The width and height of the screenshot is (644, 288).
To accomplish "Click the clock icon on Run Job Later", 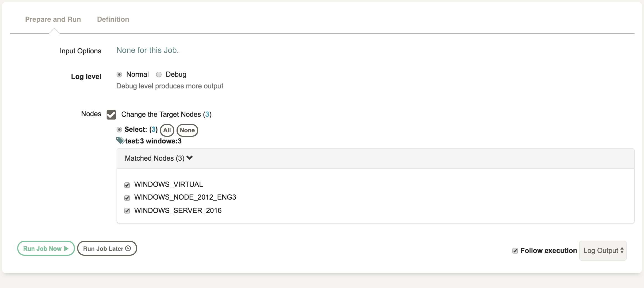I will (x=128, y=248).
